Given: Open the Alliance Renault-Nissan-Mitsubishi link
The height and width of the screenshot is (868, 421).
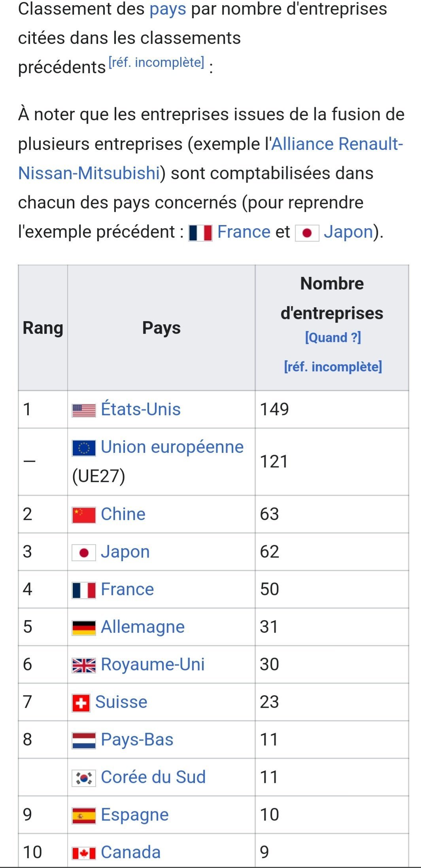Looking at the screenshot, I should [337, 144].
